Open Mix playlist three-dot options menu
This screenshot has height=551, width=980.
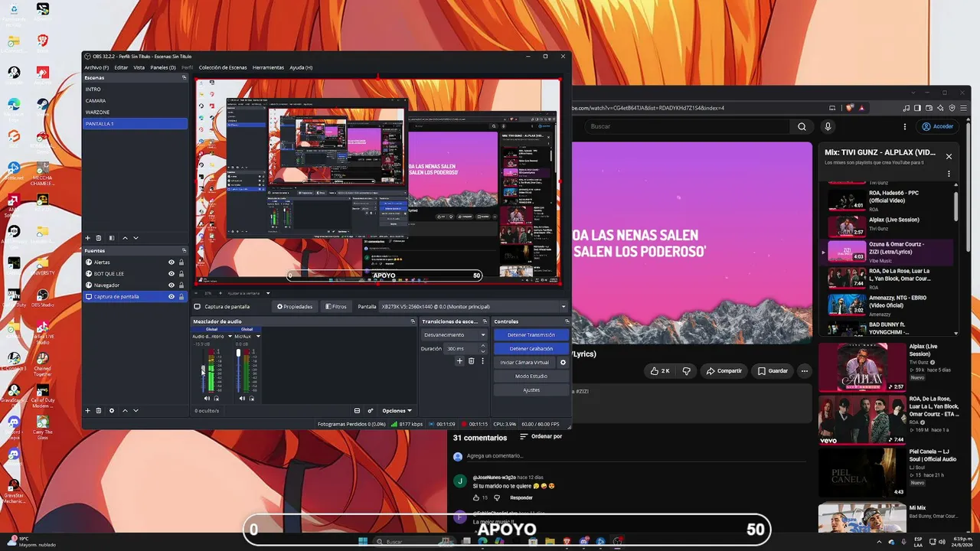tap(949, 174)
